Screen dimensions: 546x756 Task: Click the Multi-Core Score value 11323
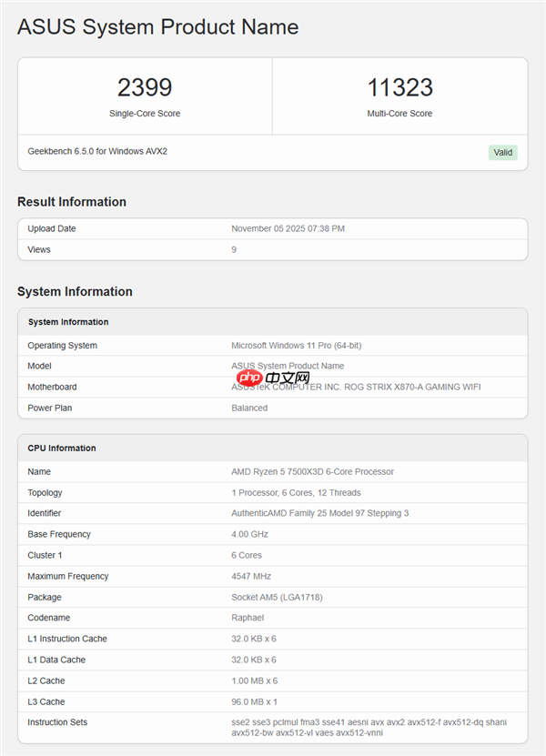click(x=399, y=88)
